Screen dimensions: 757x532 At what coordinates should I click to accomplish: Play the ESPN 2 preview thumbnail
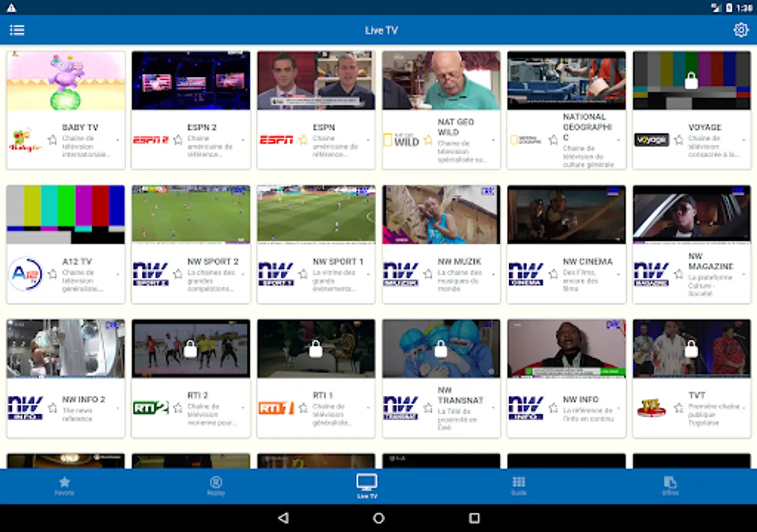pyautogui.click(x=190, y=80)
